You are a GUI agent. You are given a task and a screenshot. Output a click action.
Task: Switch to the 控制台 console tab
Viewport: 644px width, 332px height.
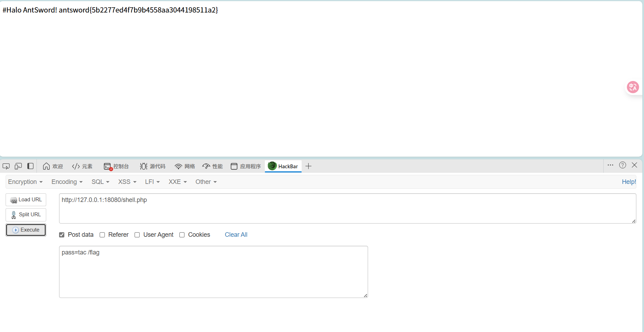click(x=116, y=167)
